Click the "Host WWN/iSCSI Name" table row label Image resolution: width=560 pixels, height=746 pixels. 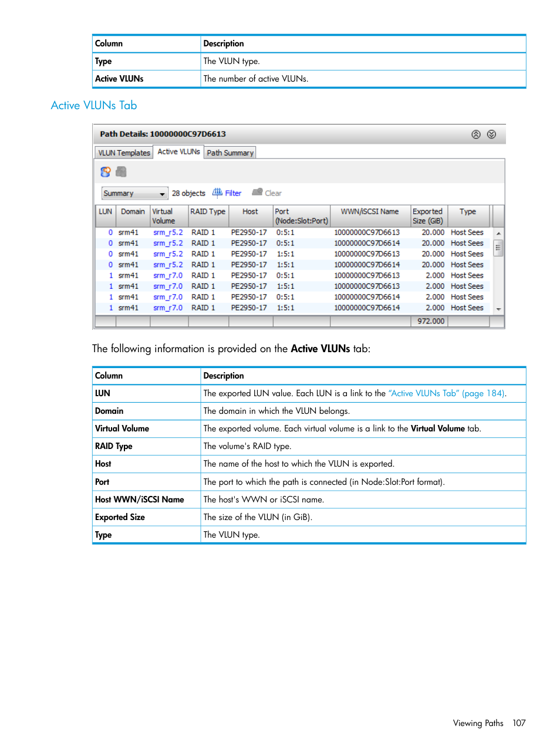(x=140, y=499)
